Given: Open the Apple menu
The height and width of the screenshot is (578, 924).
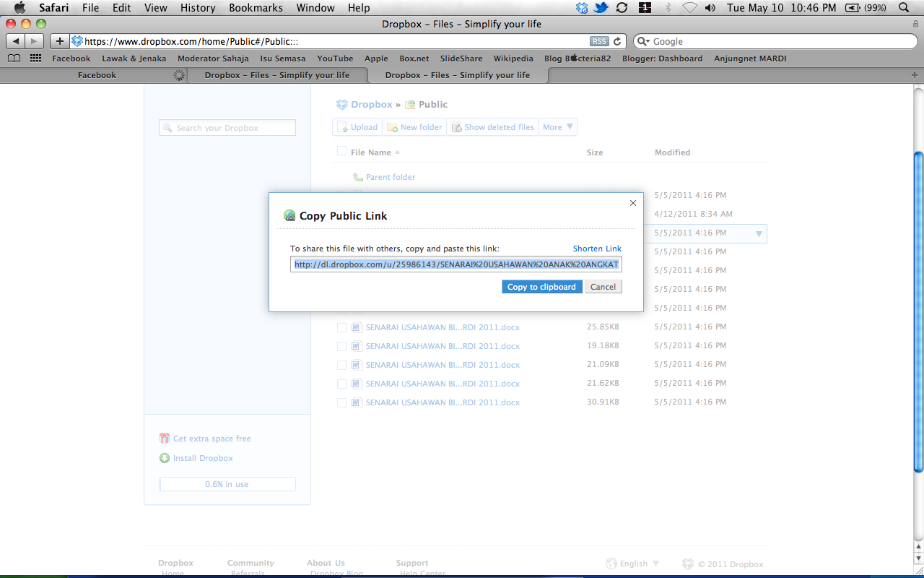Looking at the screenshot, I should 19,8.
